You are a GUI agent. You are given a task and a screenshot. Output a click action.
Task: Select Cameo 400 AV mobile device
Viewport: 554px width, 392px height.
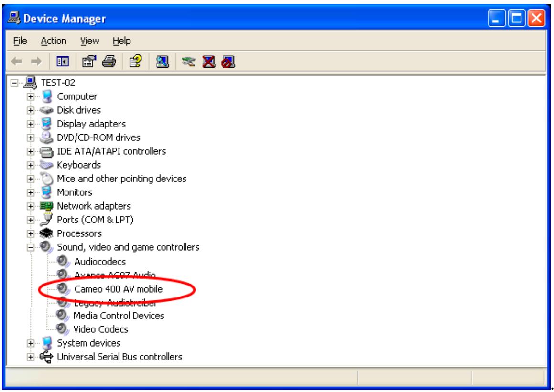point(119,289)
